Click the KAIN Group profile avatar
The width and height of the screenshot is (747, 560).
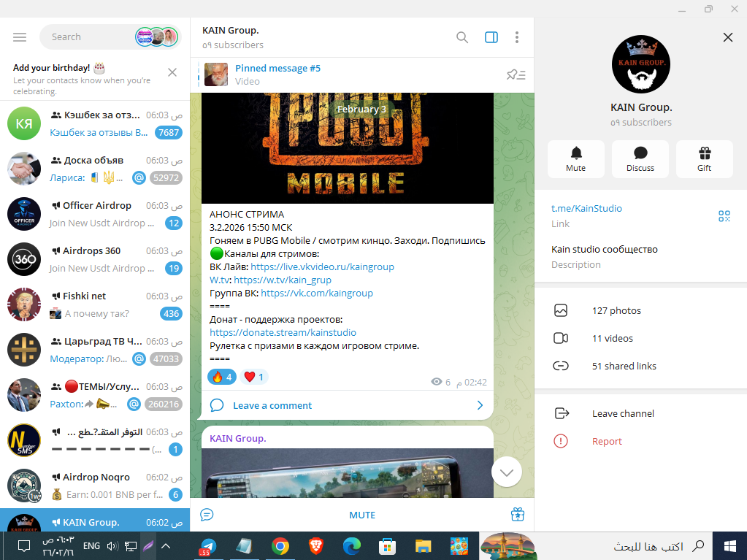coord(641,64)
